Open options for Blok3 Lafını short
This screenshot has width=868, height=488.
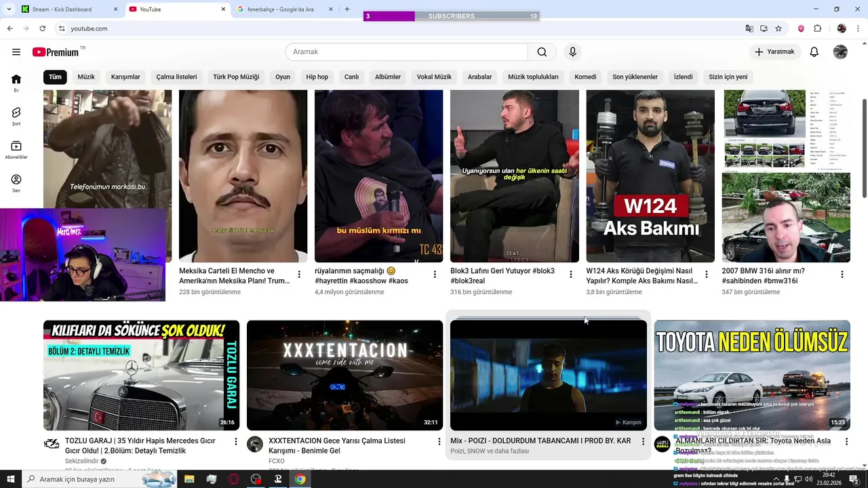tap(570, 274)
